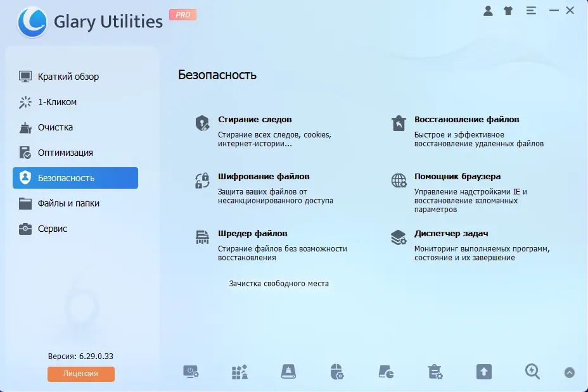
Task: Open disk cleaner drive icon in toolbar
Action: tap(288, 372)
